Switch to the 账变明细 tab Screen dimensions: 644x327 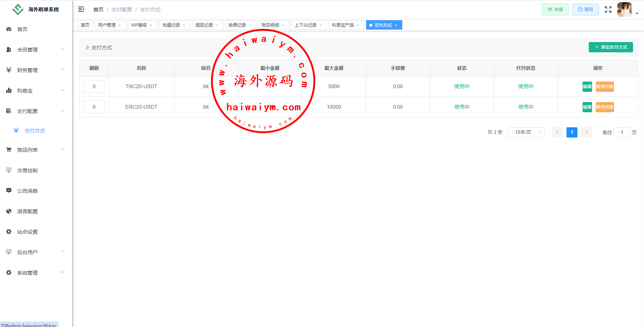coord(270,25)
